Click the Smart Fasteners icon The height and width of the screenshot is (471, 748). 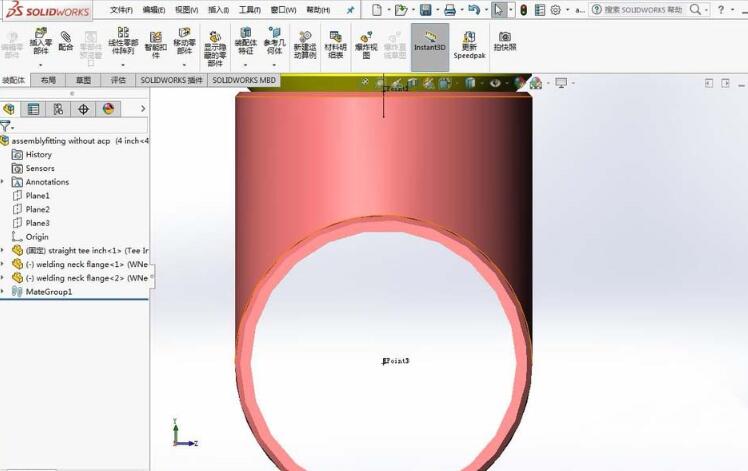click(156, 36)
